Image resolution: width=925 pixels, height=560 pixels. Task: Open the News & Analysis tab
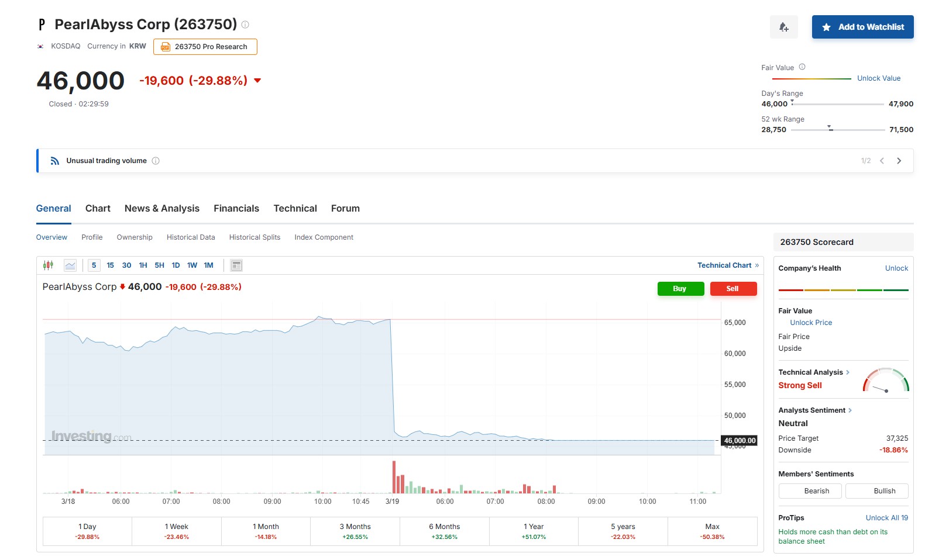pyautogui.click(x=162, y=209)
